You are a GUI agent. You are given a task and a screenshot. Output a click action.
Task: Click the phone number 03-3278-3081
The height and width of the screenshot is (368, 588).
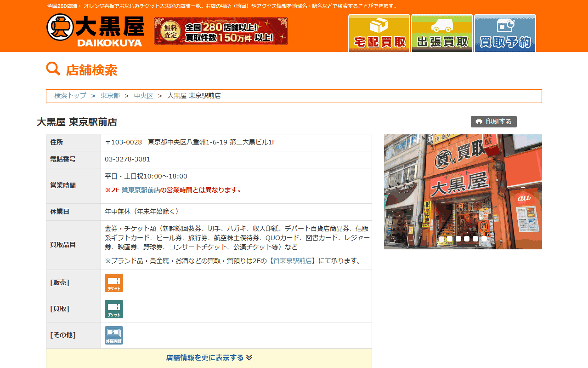(127, 159)
